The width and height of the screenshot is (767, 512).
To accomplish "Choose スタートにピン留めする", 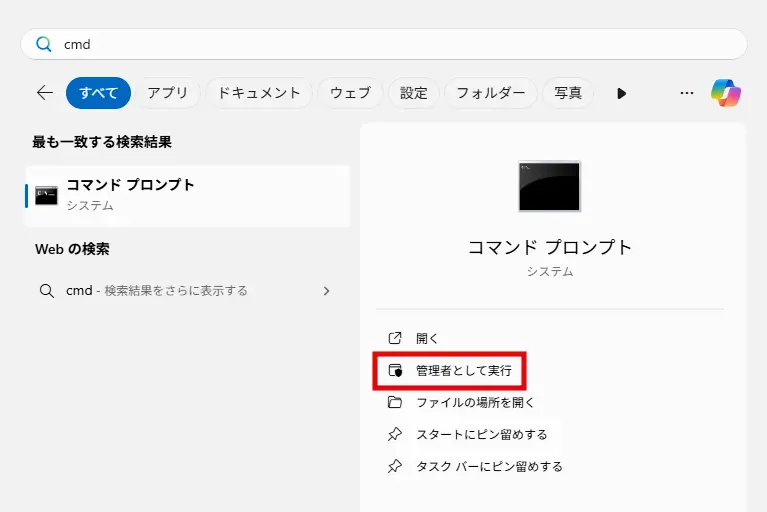I will pyautogui.click(x=481, y=434).
